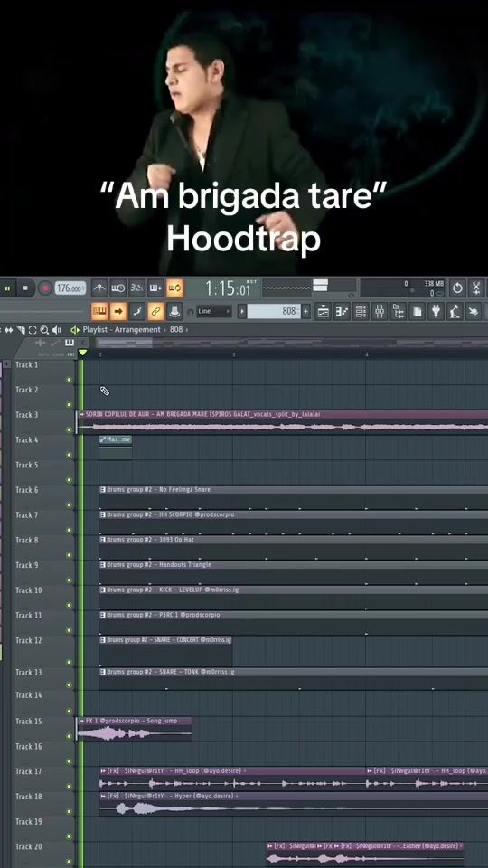Click the 176.000 tempo field

click(70, 288)
